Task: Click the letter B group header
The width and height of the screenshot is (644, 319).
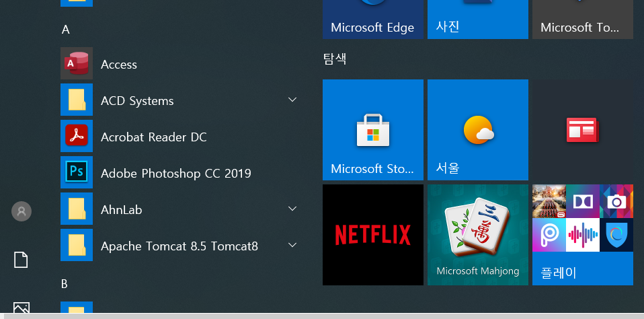Action: coord(65,284)
